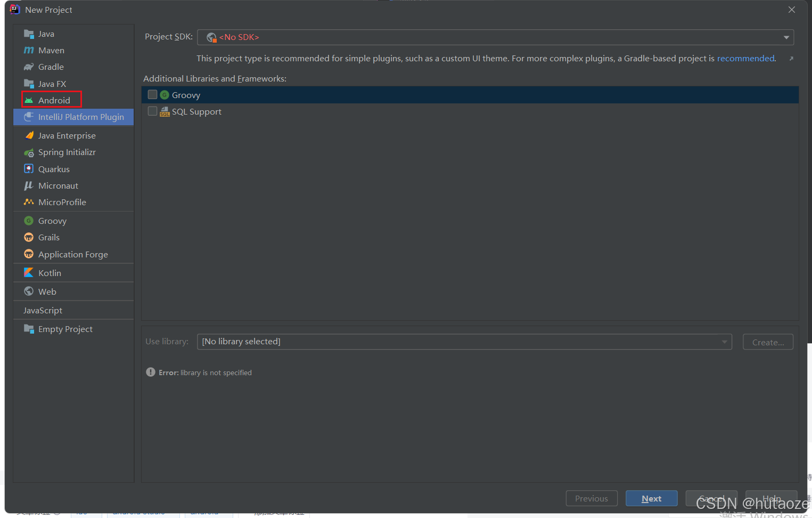The image size is (812, 518).
Task: Enable the SQL Support checkbox
Action: point(152,111)
